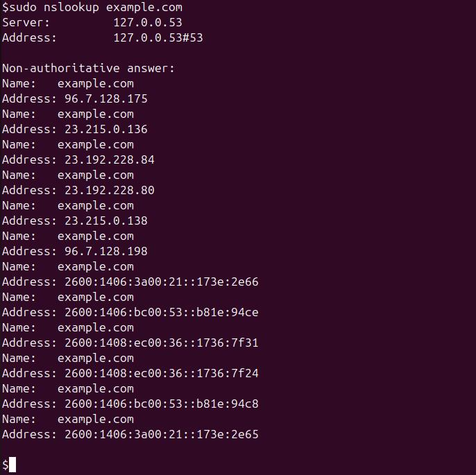The image size is (476, 475).
Task: Click the IPv6 address ending in 1736:7f24
Action: pyautogui.click(x=162, y=373)
